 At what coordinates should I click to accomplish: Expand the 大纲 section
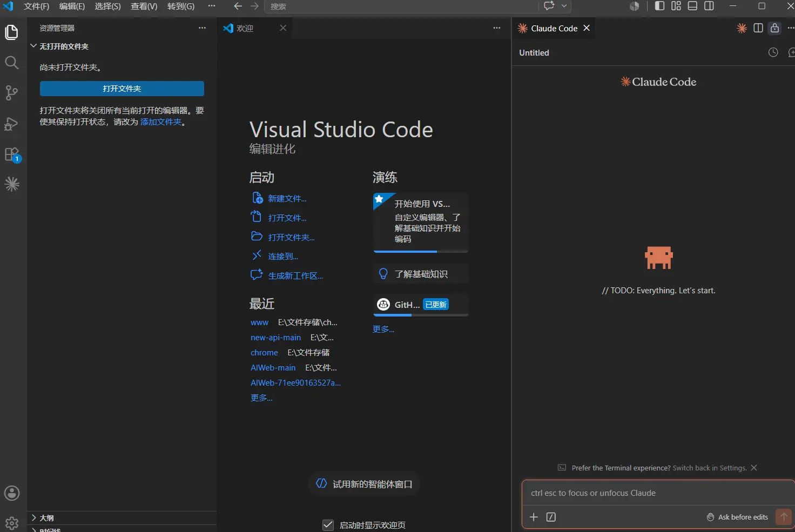click(x=122, y=517)
